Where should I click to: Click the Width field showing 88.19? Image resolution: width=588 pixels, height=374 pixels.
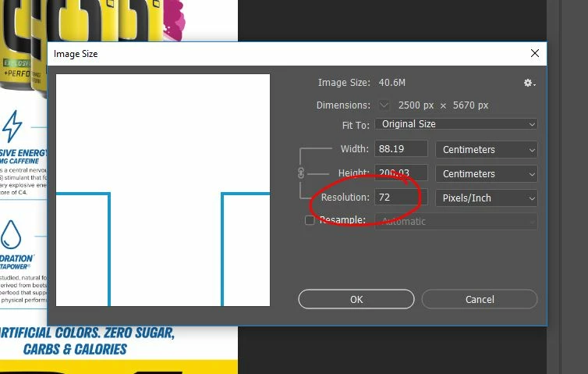click(402, 148)
